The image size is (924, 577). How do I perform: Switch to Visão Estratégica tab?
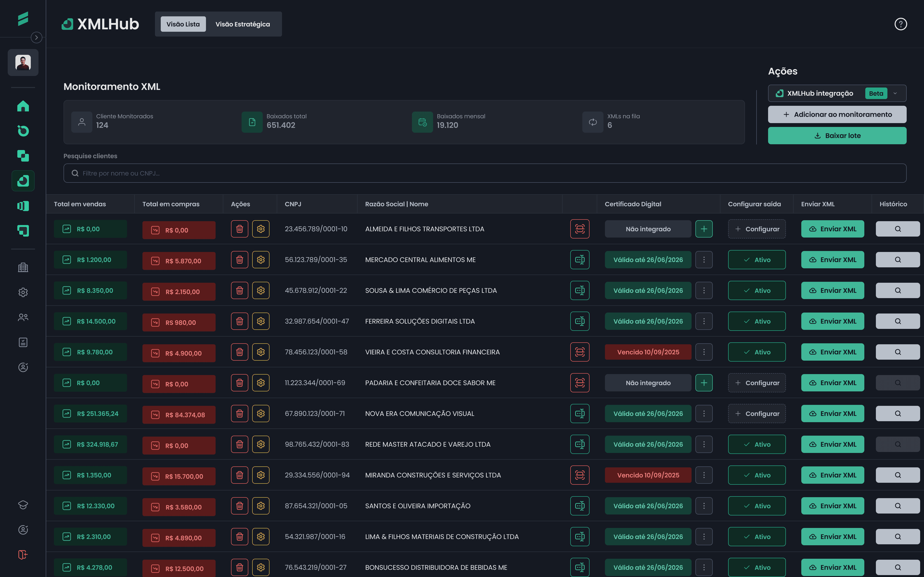[243, 24]
